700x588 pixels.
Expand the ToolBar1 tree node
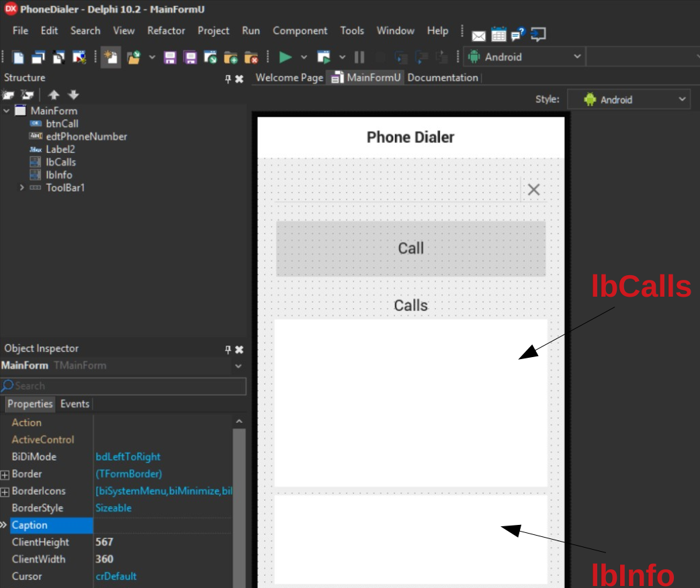21,187
